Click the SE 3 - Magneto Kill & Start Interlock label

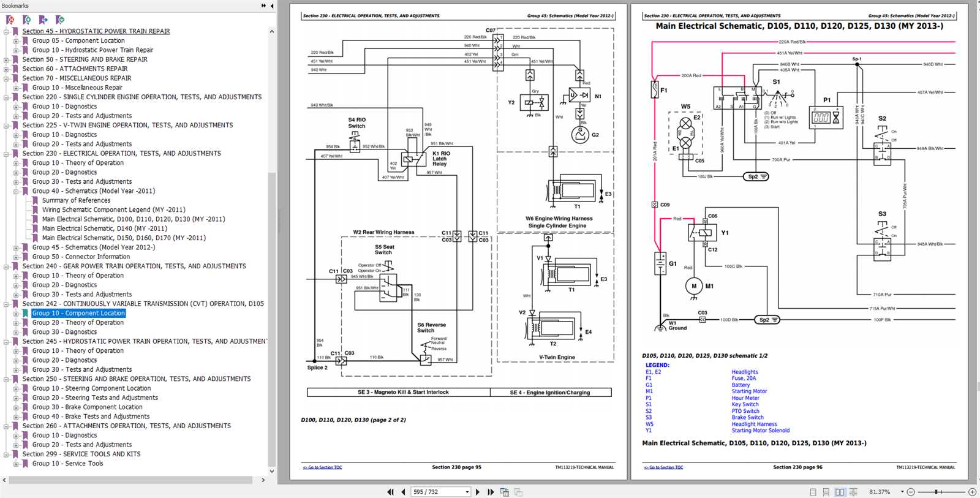403,392
